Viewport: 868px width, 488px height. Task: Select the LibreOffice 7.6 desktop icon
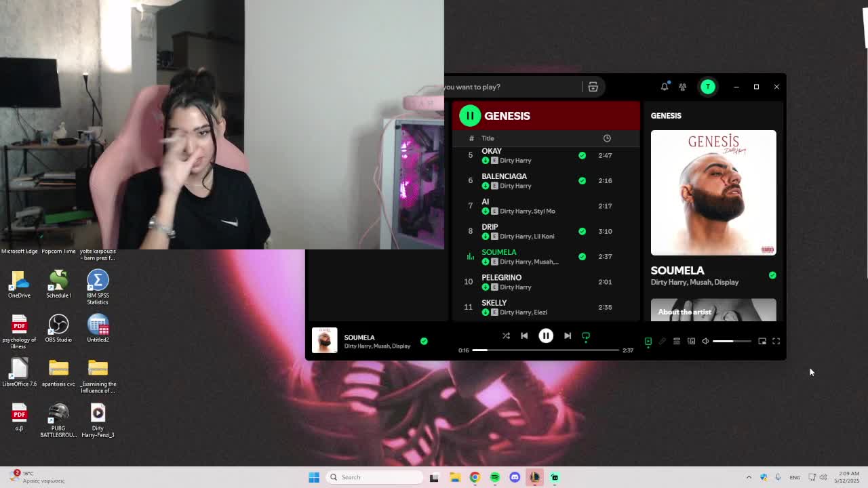point(19,373)
